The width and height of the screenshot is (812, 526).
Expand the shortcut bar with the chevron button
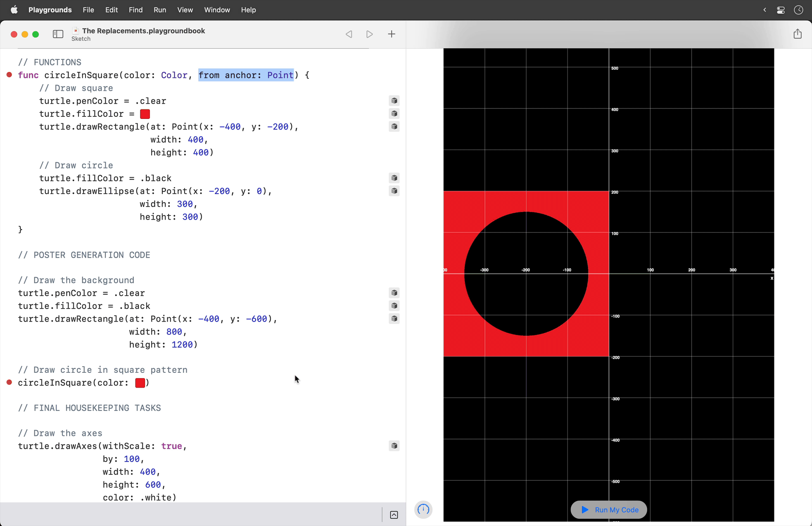pyautogui.click(x=394, y=514)
